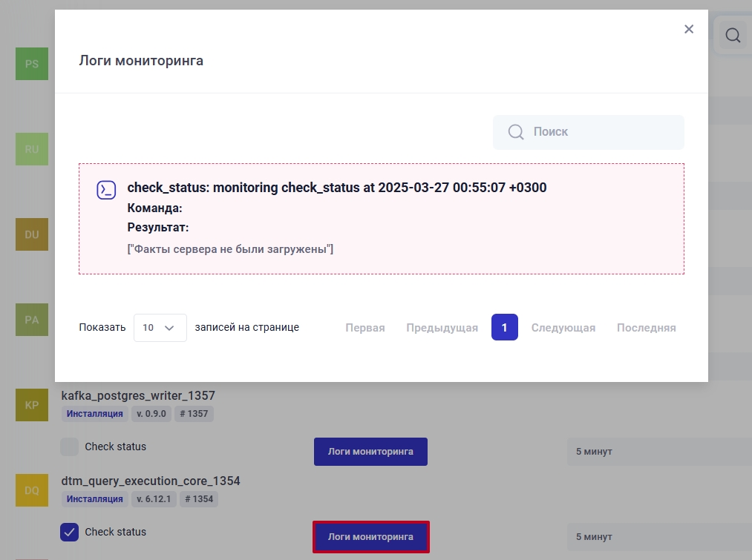Viewport: 752px width, 560px height.
Task: Click the v. 6.12.1 version tag
Action: (x=154, y=498)
